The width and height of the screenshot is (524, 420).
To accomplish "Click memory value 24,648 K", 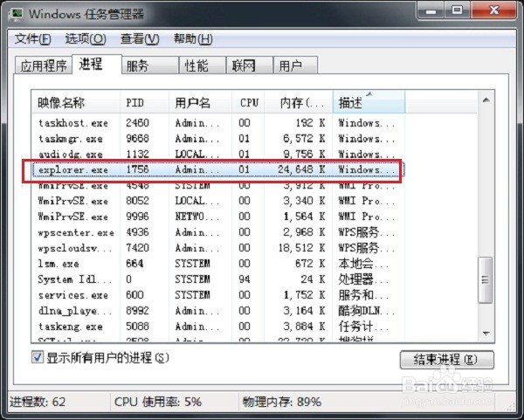I will point(301,169).
